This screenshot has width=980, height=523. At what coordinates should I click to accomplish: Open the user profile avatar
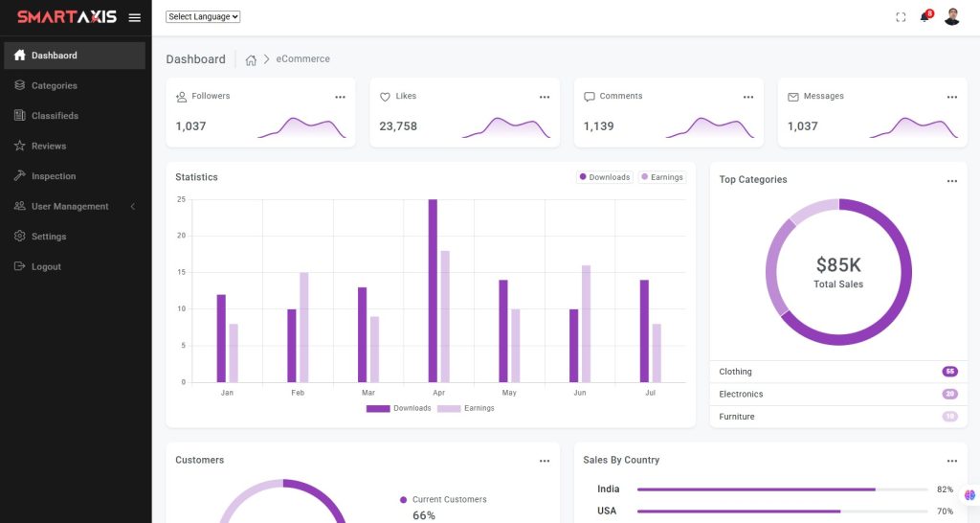point(952,17)
